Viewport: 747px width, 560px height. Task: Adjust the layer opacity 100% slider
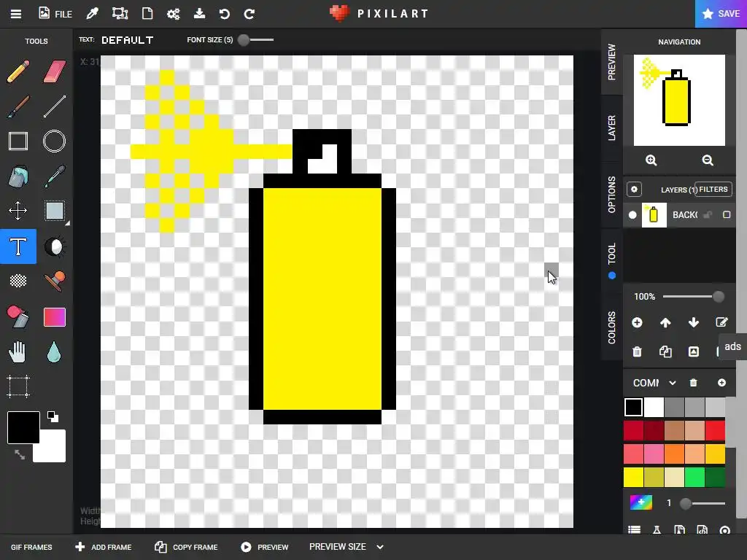694,297
